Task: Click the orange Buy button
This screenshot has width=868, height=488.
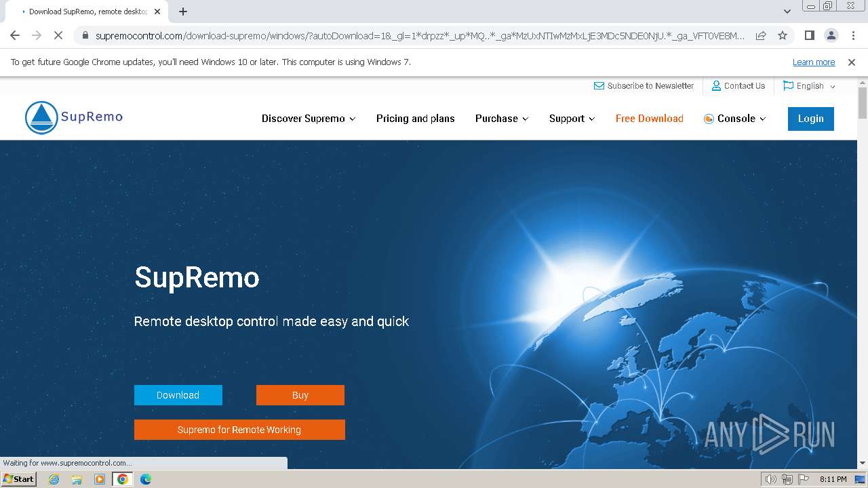Action: pyautogui.click(x=300, y=395)
